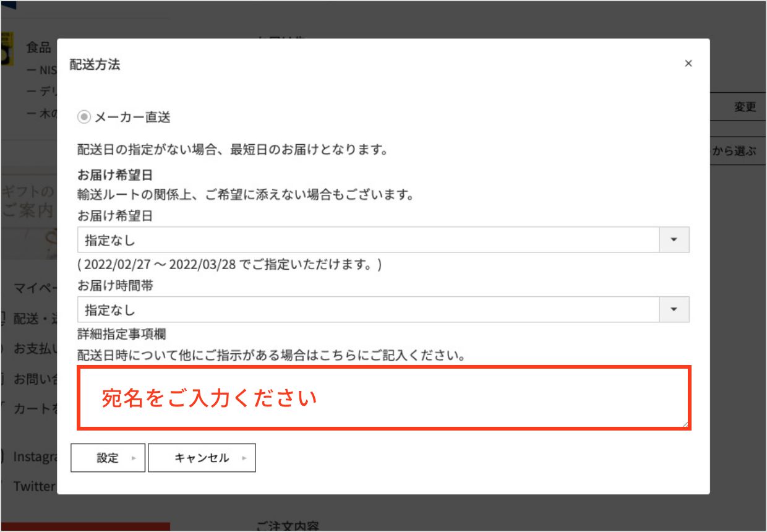Select the メーカー直送 radio button
767x532 pixels.
point(84,117)
